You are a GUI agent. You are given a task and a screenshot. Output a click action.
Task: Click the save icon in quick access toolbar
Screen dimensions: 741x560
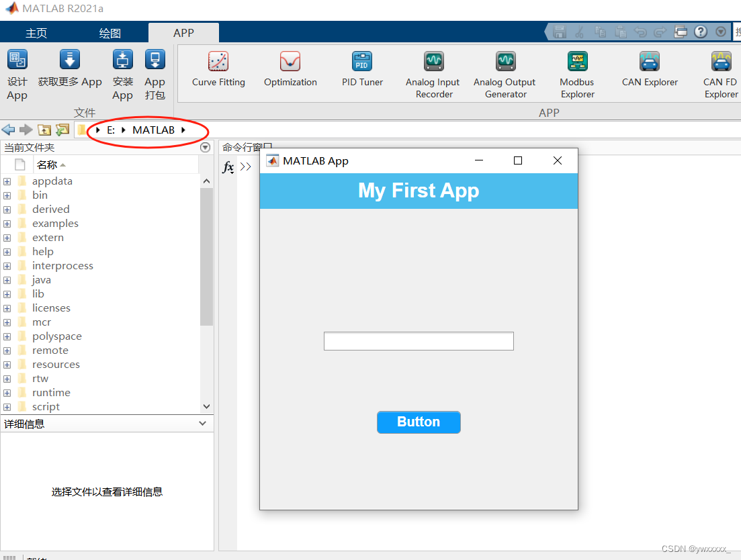[560, 32]
